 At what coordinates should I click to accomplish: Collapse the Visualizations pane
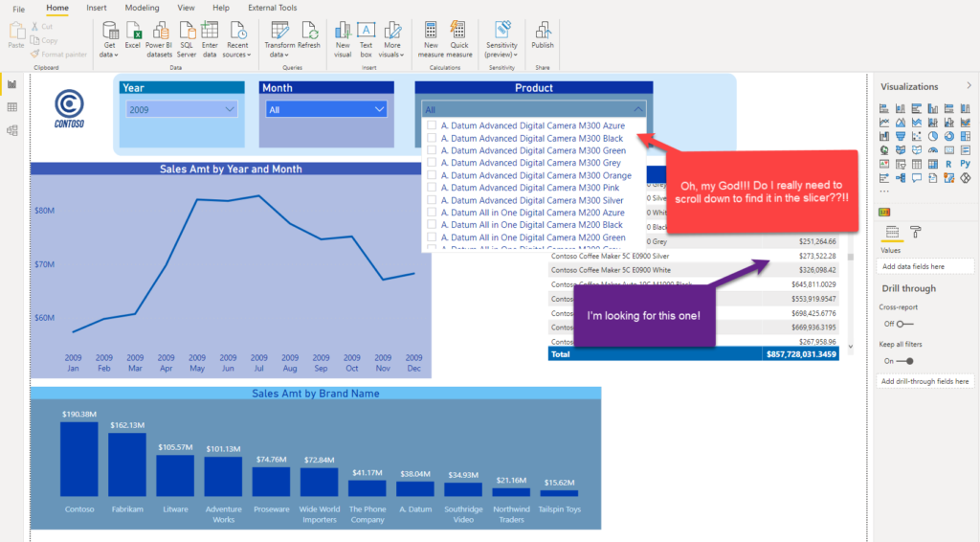click(x=969, y=85)
